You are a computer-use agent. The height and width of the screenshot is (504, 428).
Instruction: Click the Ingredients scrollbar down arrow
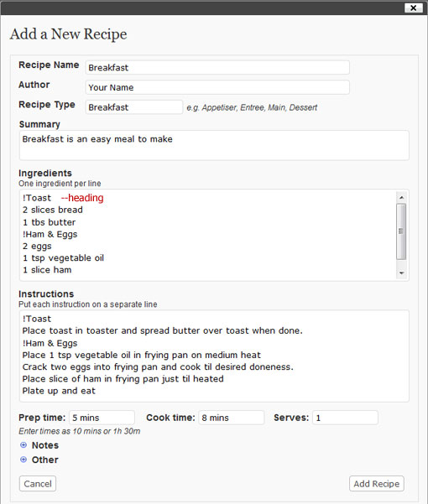coord(401,273)
